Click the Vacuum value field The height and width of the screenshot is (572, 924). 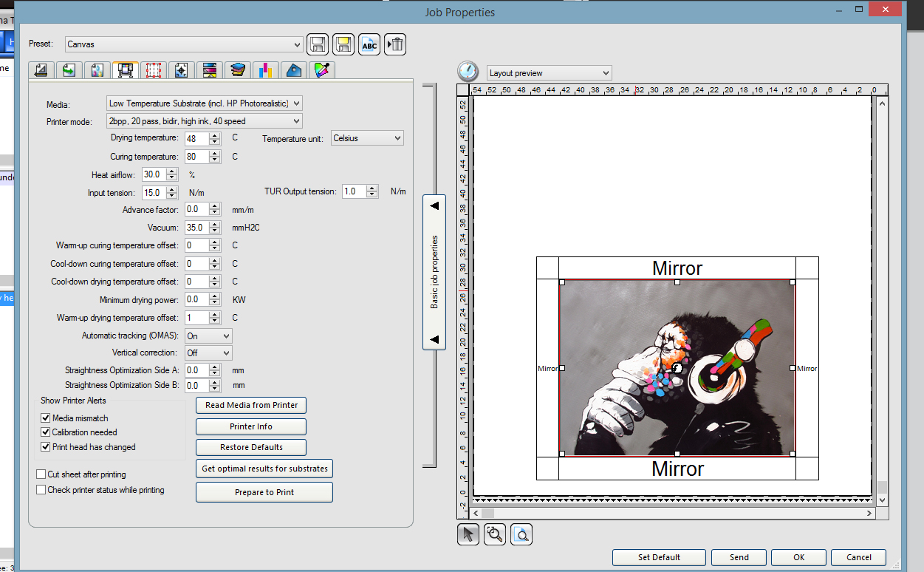click(x=196, y=228)
